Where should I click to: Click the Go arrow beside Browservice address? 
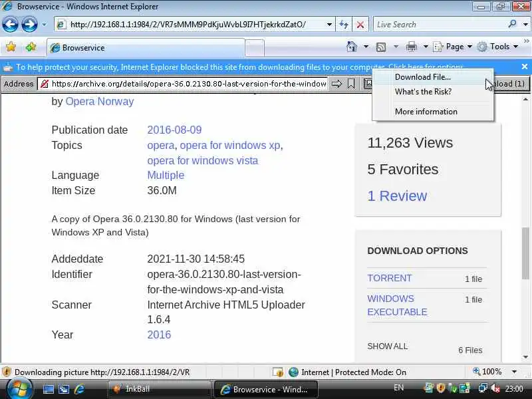click(x=336, y=84)
